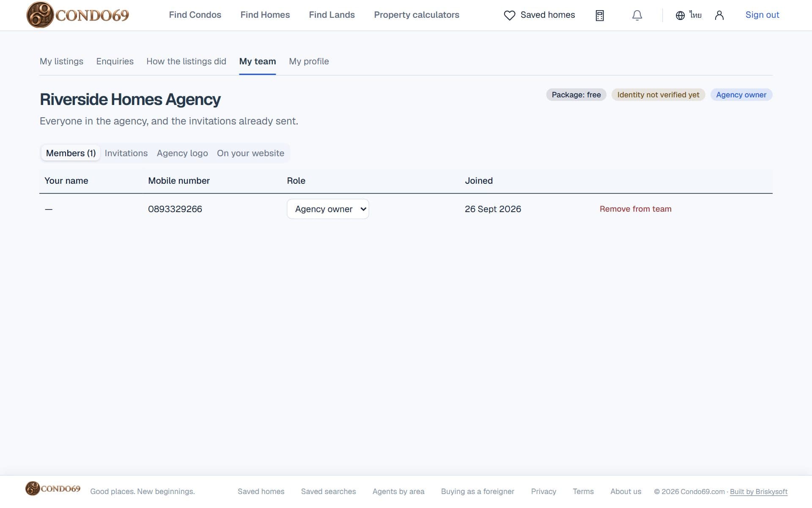The image size is (812, 508).
Task: Switch to the My listings tab
Action: click(x=61, y=61)
